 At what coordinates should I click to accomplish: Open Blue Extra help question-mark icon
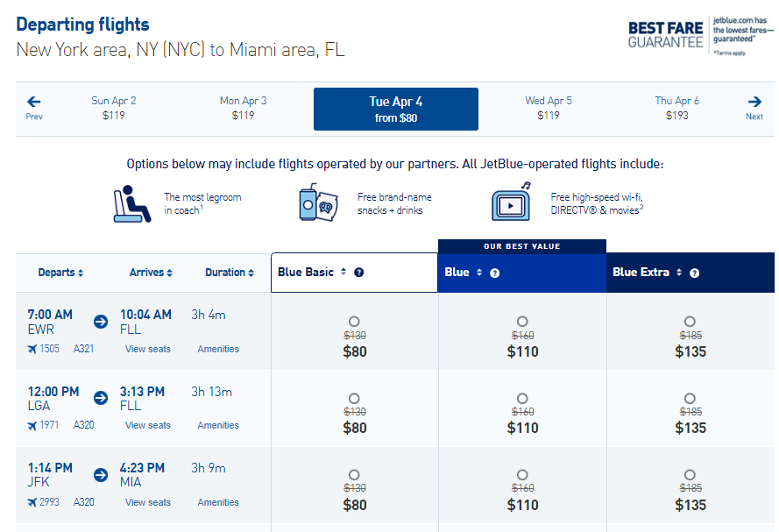[x=695, y=273]
